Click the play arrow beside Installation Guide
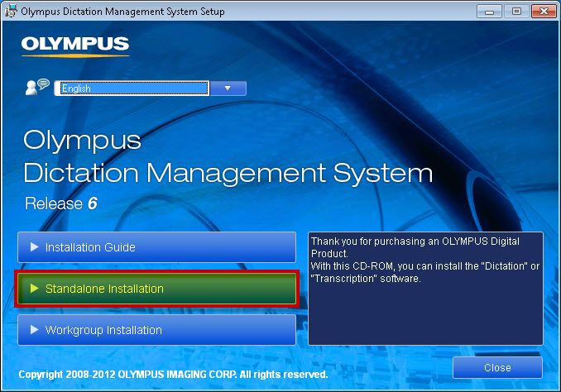This screenshot has width=561, height=392. [x=35, y=247]
